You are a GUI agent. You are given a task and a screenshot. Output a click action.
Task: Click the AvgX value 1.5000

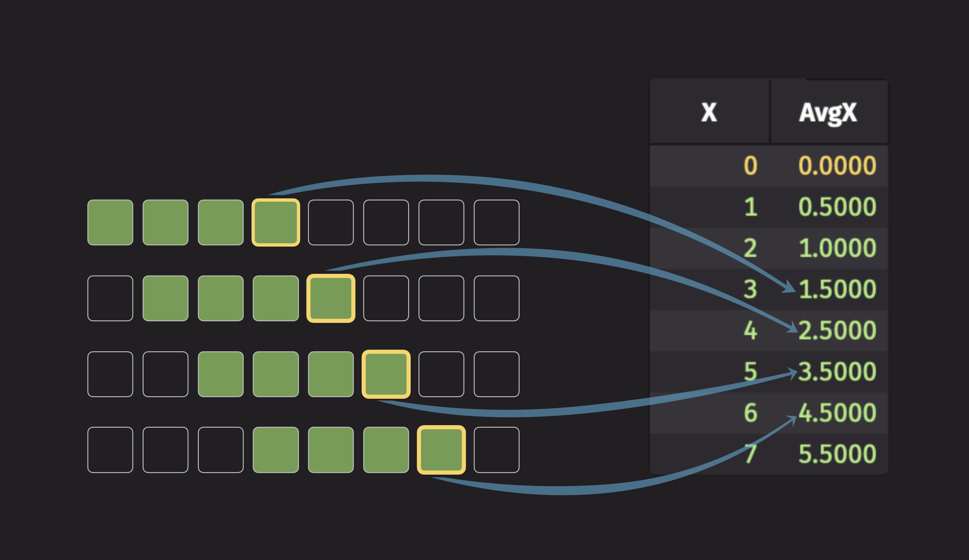[837, 289]
